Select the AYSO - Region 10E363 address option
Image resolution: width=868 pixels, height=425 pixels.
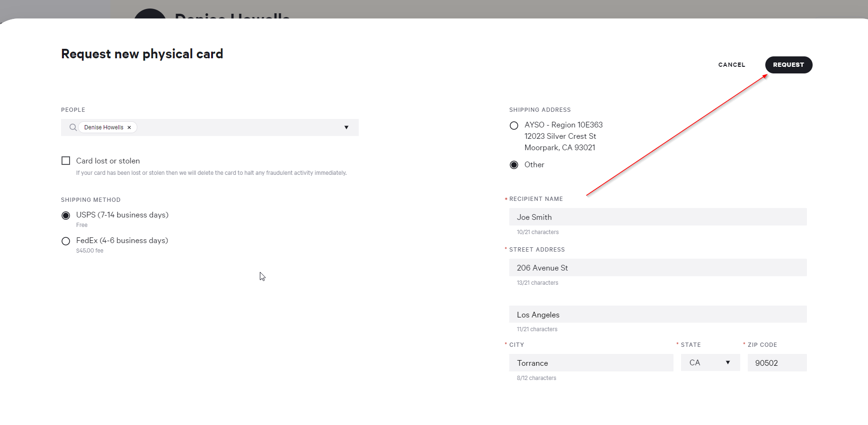pyautogui.click(x=514, y=126)
